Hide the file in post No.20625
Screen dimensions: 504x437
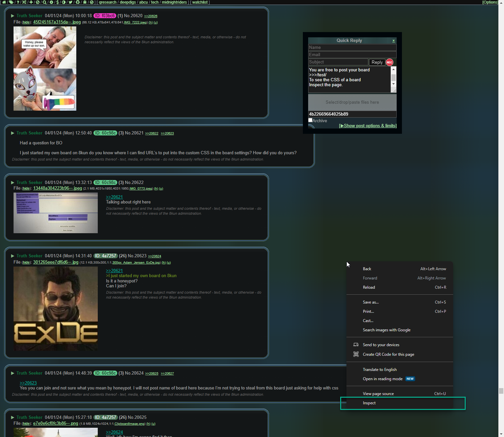[26, 424]
